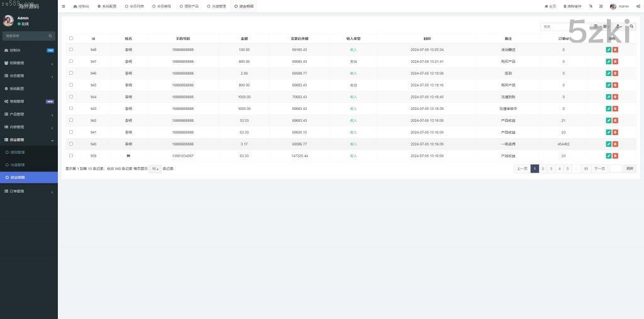Select the checkbox for row 941
Viewport: 644px width, 319px height.
point(71,132)
